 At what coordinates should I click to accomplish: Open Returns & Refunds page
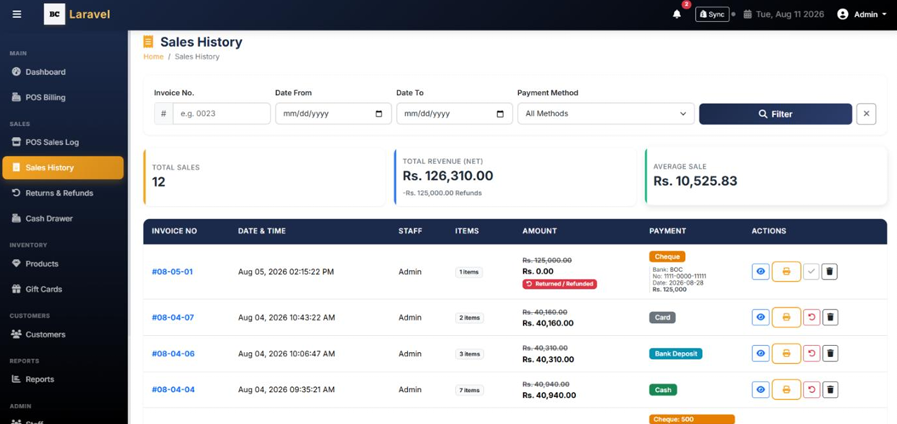click(x=63, y=193)
